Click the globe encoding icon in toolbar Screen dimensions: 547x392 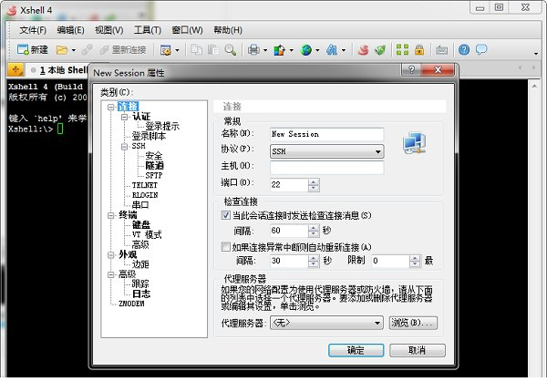(x=306, y=50)
